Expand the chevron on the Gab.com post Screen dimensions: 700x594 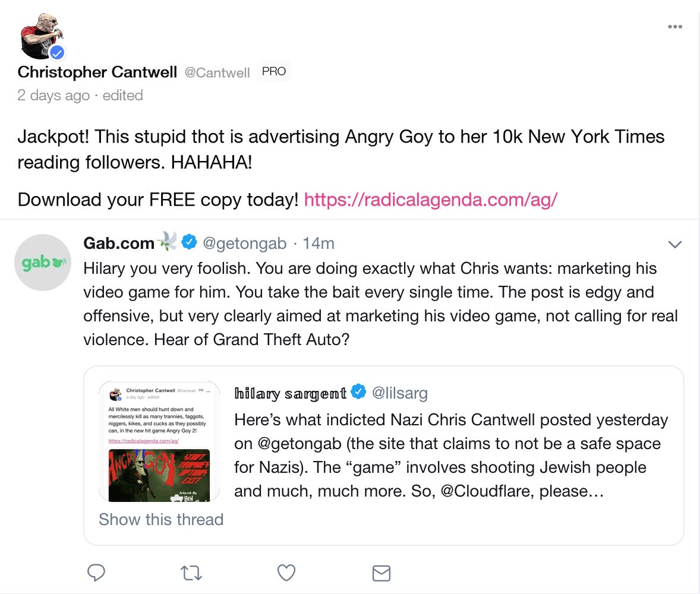coord(674,244)
